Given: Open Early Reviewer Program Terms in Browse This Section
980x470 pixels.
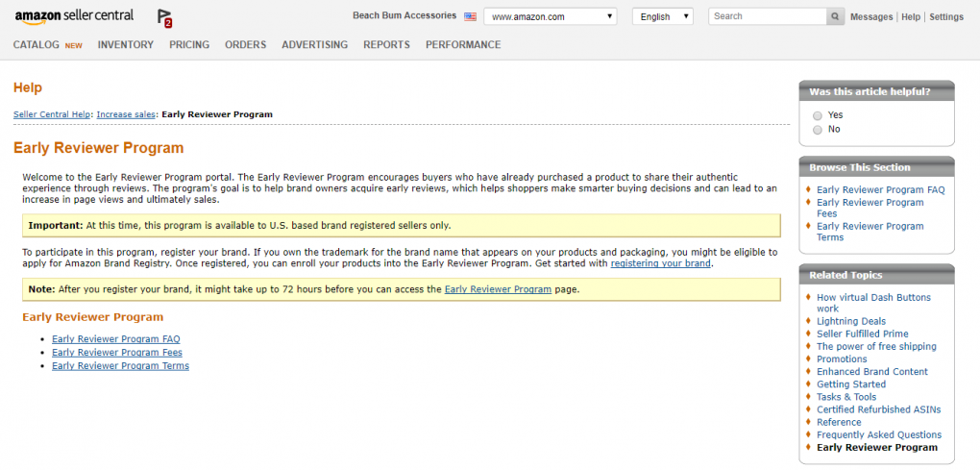Looking at the screenshot, I should click(870, 232).
